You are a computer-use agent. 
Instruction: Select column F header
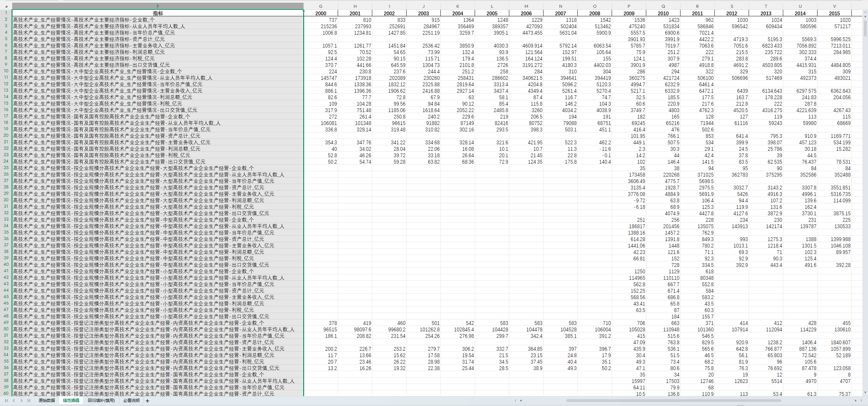click(x=158, y=6)
